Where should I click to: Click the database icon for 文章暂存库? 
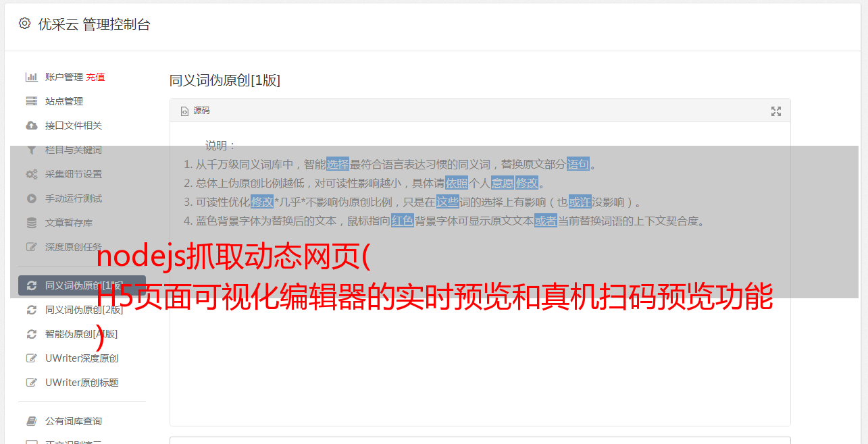pos(31,223)
